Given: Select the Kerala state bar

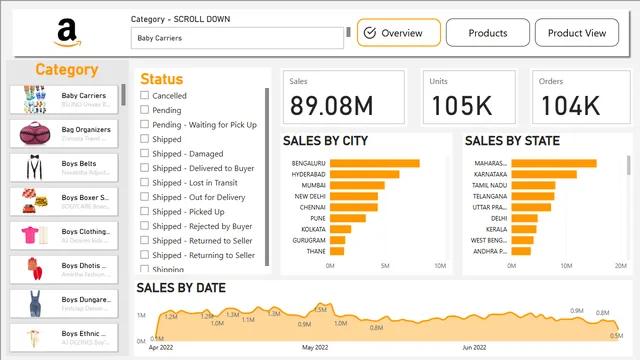Looking at the screenshot, I should click(524, 229).
